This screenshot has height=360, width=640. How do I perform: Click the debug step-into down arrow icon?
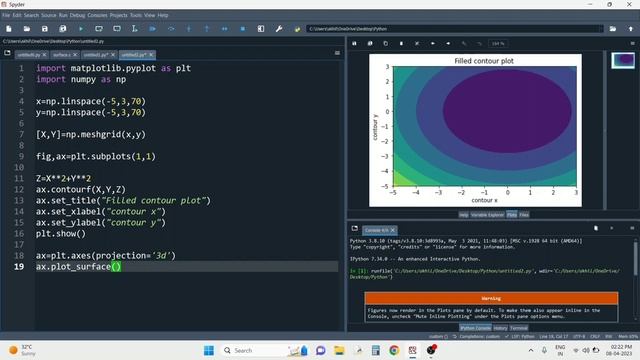tap(189, 29)
